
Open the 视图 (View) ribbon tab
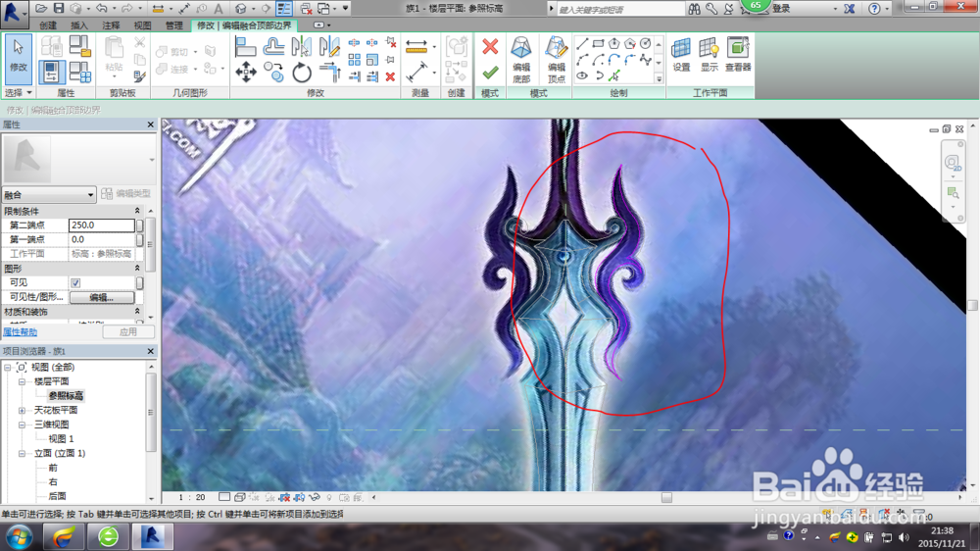142,25
